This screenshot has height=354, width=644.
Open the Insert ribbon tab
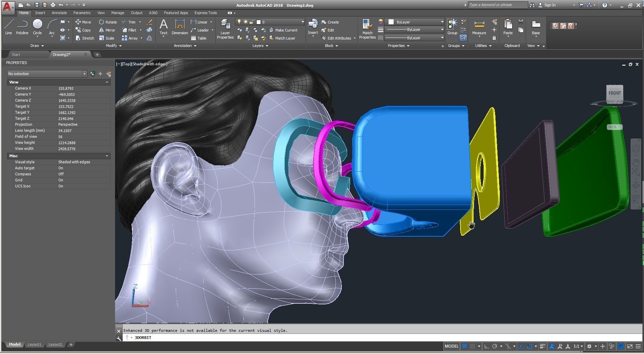click(x=40, y=13)
